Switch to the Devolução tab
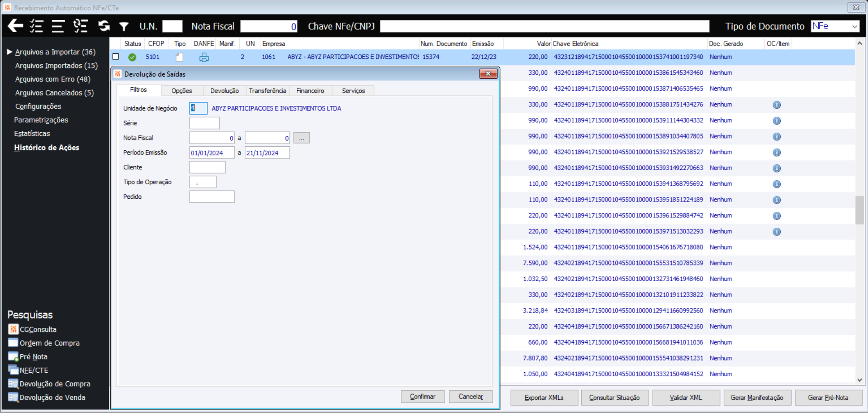 pos(224,91)
